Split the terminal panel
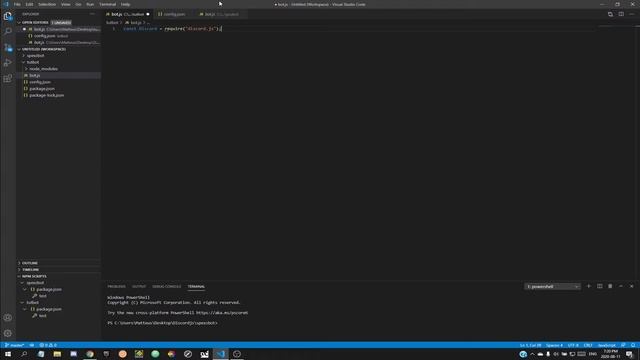 click(x=600, y=286)
